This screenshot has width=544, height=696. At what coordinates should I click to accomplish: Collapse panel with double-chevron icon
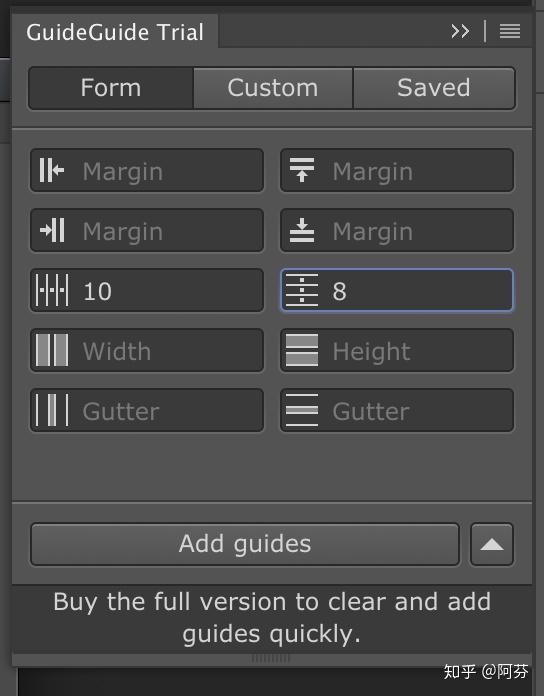[460, 31]
